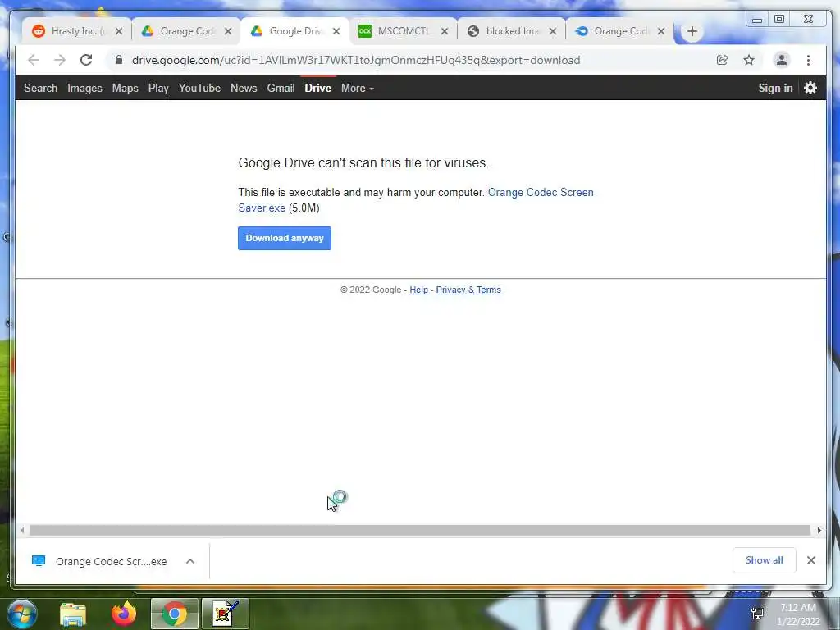Click the share page icon in address bar
Viewport: 840px width, 630px height.
point(722,60)
